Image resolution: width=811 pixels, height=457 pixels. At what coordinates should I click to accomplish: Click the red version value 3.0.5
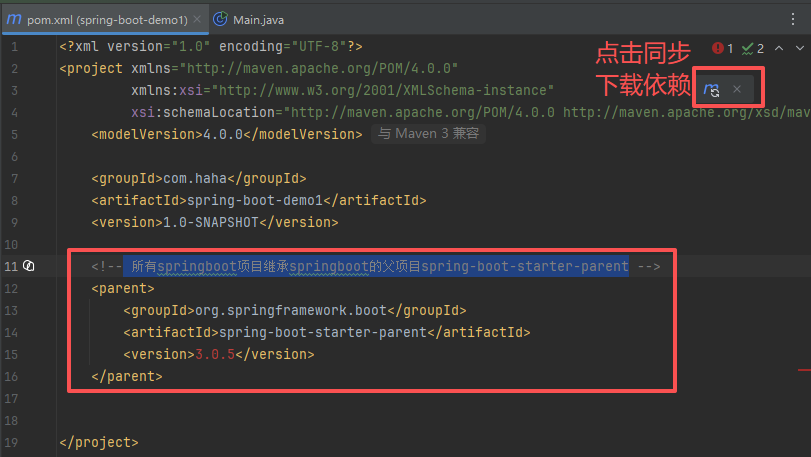(215, 354)
